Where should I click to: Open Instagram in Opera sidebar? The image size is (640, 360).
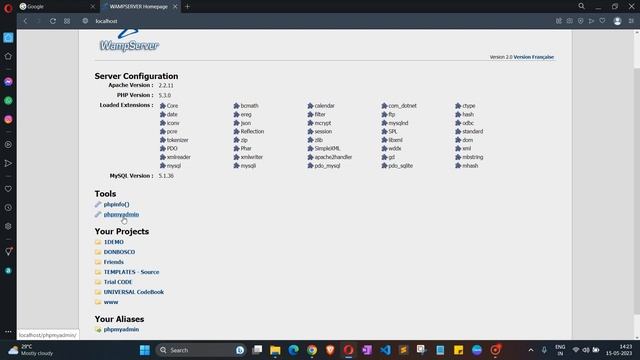[x=8, y=119]
